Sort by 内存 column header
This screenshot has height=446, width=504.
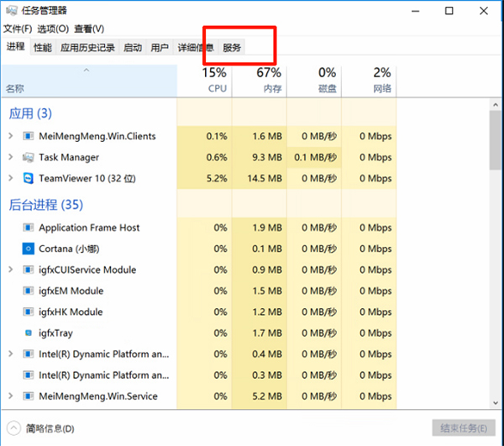(x=260, y=81)
